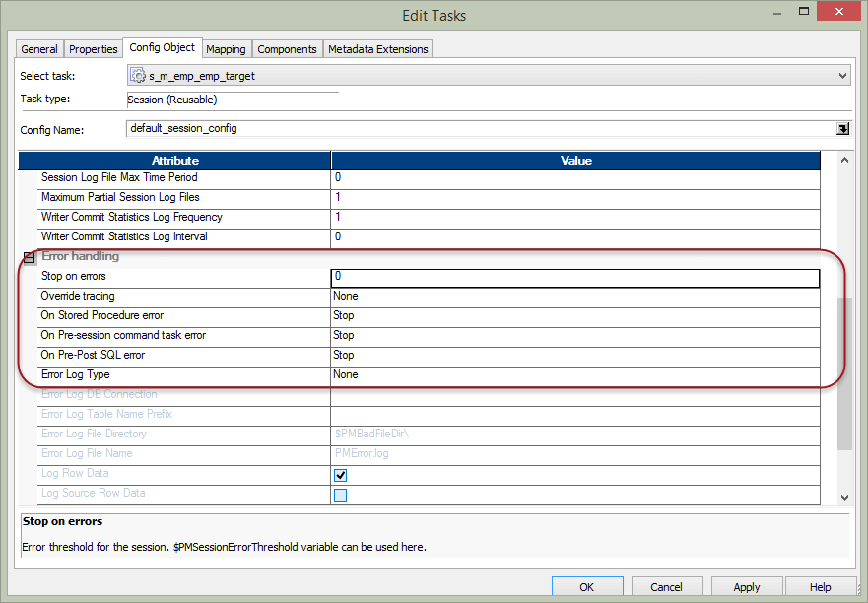Click the Help button

coord(820,587)
